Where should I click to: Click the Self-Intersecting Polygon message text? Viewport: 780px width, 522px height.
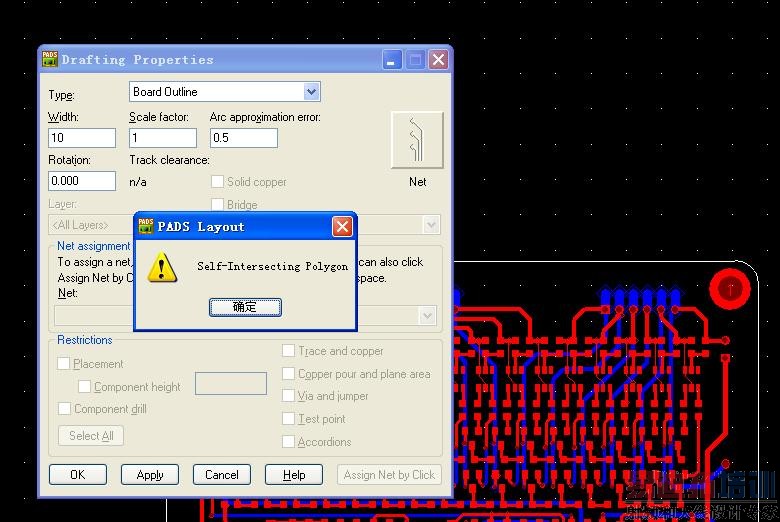click(272, 266)
